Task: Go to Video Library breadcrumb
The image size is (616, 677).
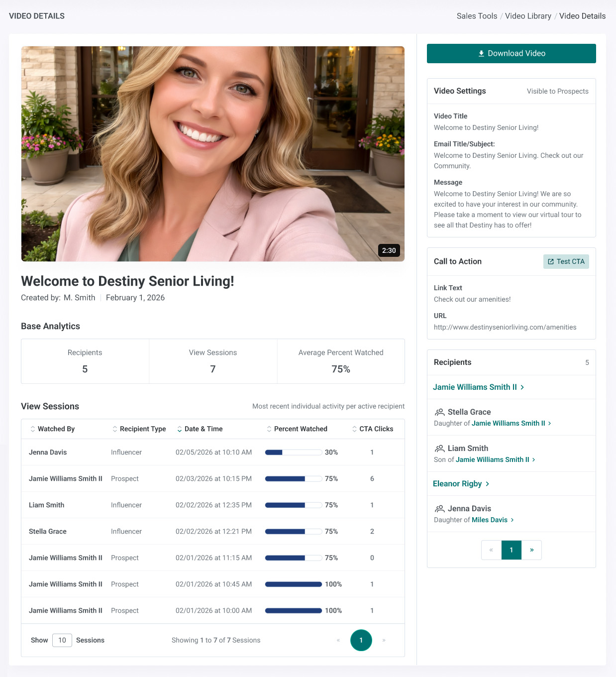Action: 528,16
